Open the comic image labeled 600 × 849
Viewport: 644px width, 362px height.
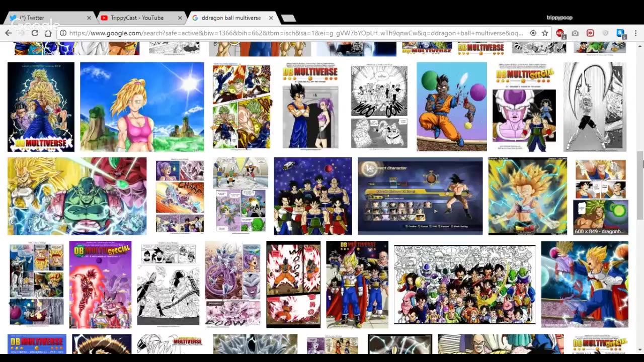tap(601, 196)
